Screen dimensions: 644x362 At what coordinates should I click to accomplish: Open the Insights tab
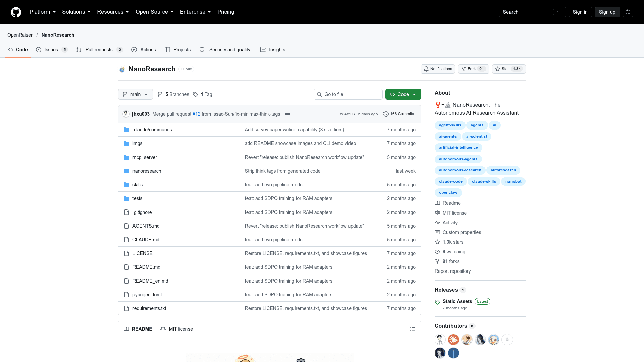click(x=273, y=50)
